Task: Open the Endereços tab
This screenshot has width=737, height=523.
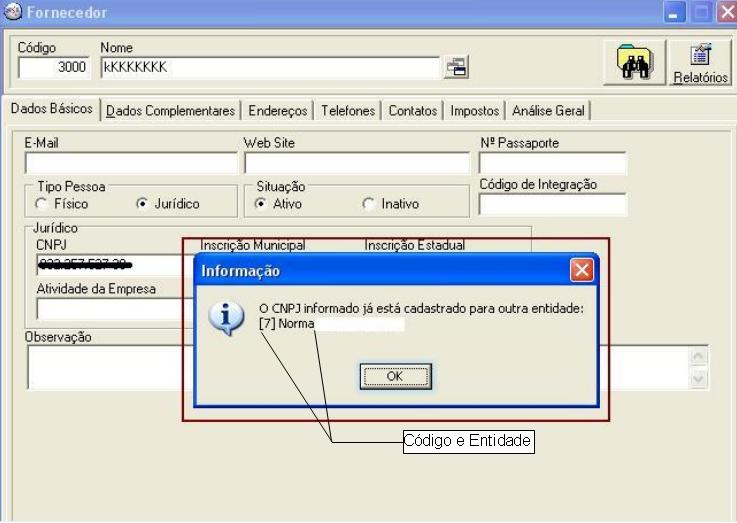Action: pos(278,111)
